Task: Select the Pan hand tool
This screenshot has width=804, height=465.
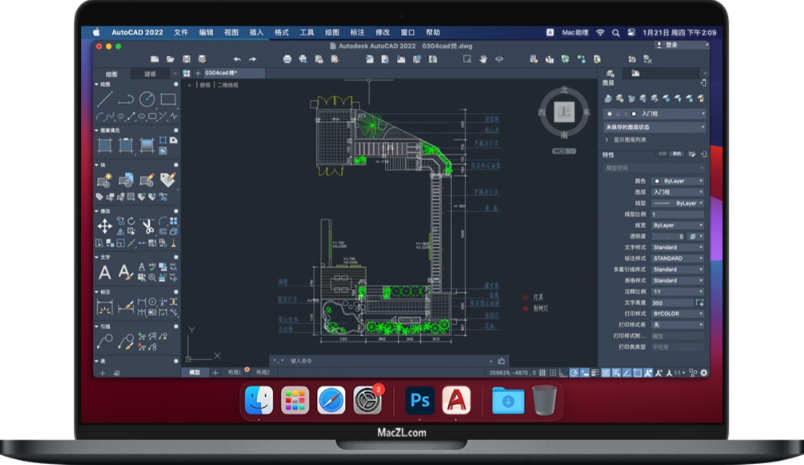Action: [x=483, y=59]
